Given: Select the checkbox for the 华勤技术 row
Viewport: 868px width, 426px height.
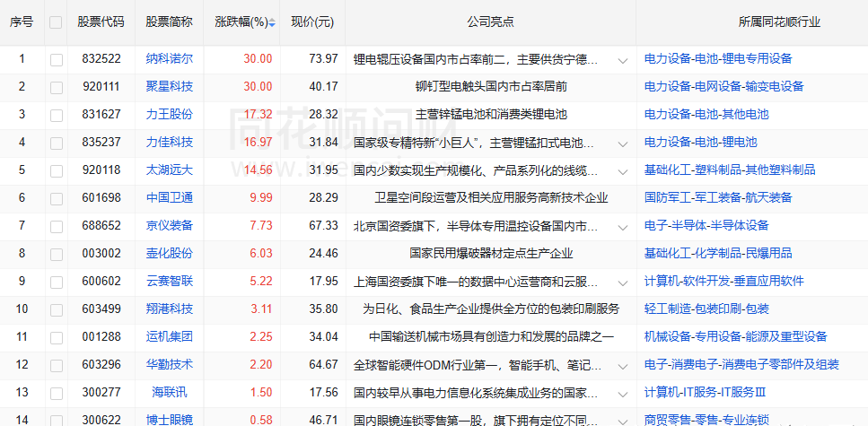Looking at the screenshot, I should pyautogui.click(x=57, y=365).
